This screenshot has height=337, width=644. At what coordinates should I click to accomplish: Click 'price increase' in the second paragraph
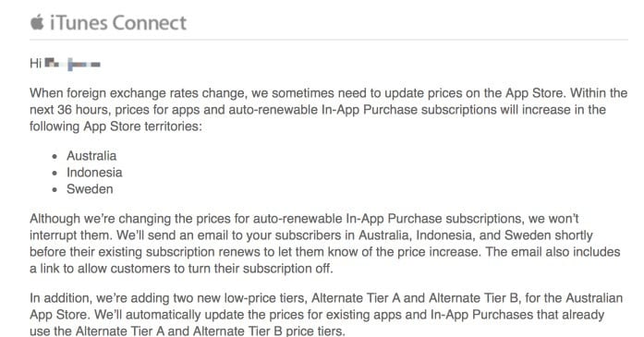click(x=436, y=252)
